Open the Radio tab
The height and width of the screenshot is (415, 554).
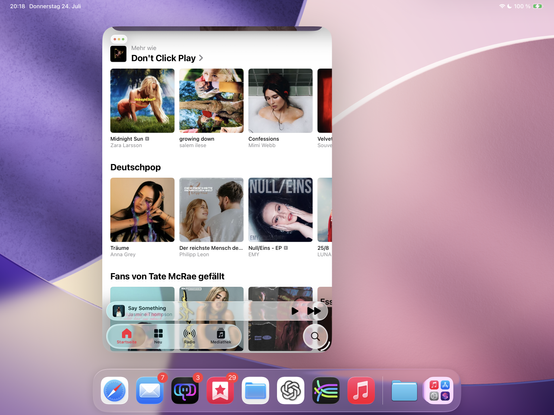coord(189,336)
